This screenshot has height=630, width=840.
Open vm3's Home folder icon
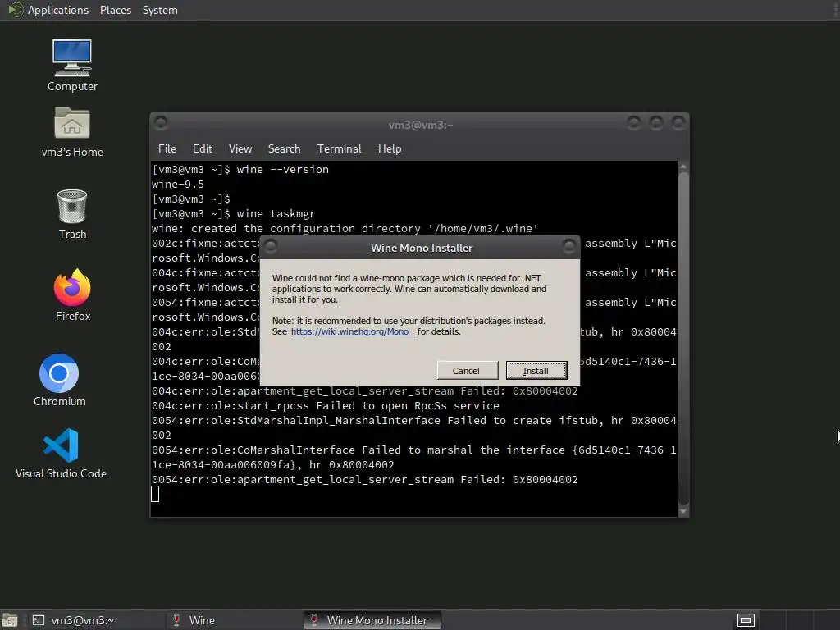tap(72, 132)
